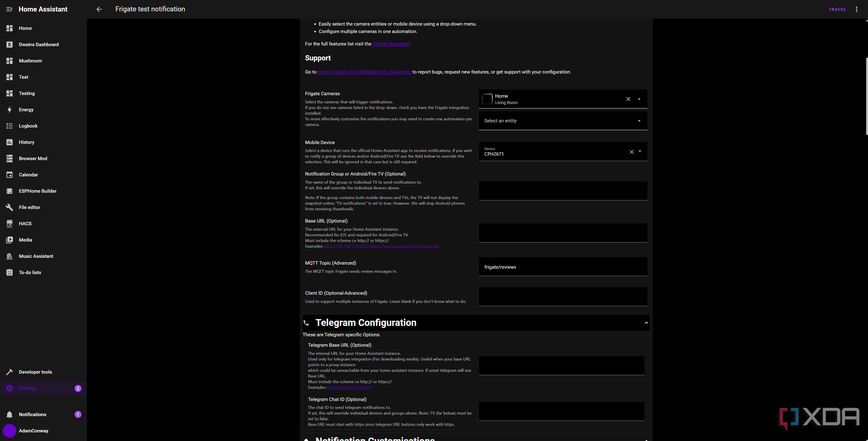Click the Settings gear icon
868x441 pixels.
point(10,388)
